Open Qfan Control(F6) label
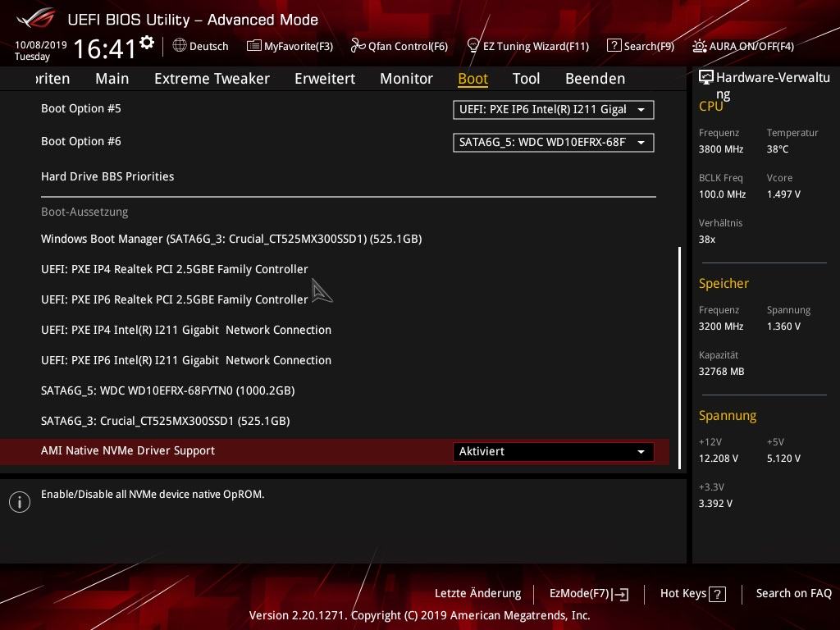 tap(409, 46)
